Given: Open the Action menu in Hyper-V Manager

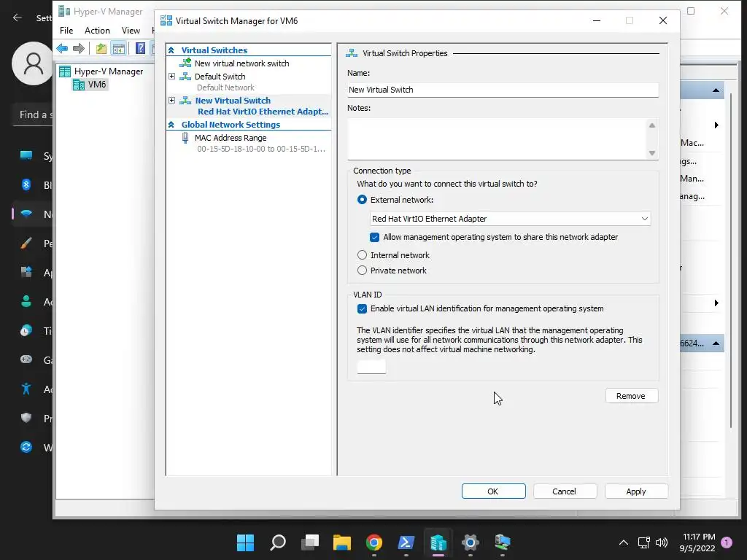Looking at the screenshot, I should click(x=97, y=30).
